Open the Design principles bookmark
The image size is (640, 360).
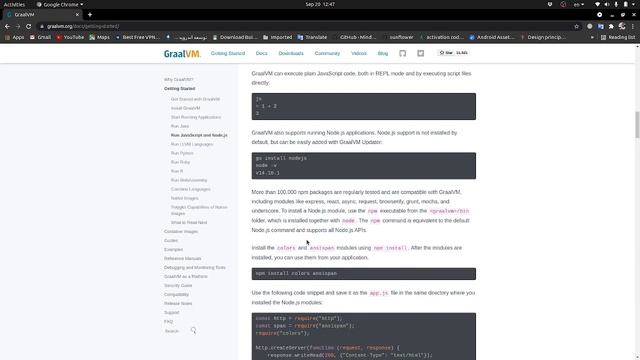543,37
